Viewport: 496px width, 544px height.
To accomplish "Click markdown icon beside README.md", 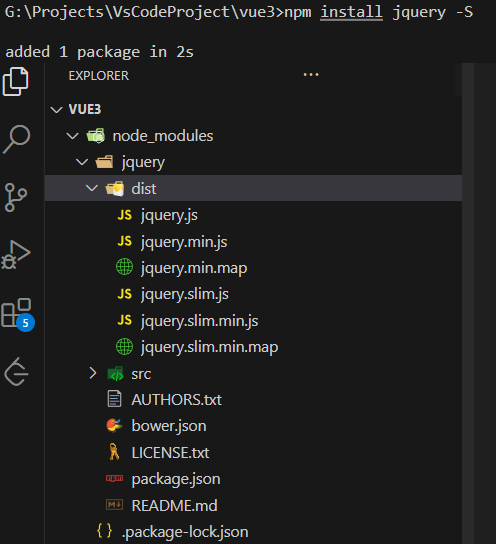I will [114, 504].
